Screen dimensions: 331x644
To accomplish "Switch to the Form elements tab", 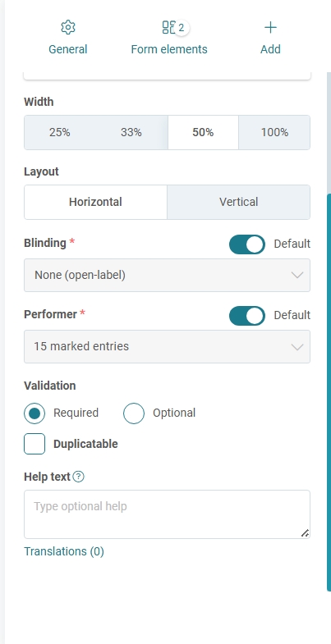I will [x=169, y=49].
